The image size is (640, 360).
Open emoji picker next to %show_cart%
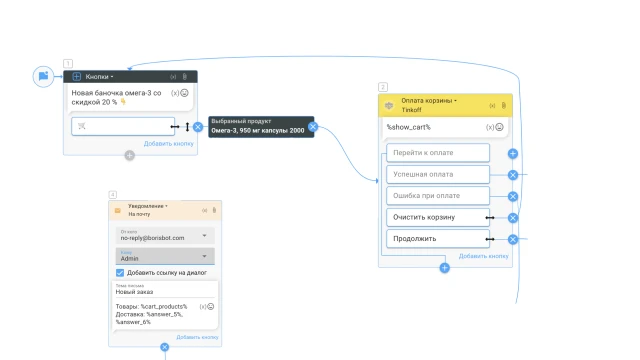(499, 127)
